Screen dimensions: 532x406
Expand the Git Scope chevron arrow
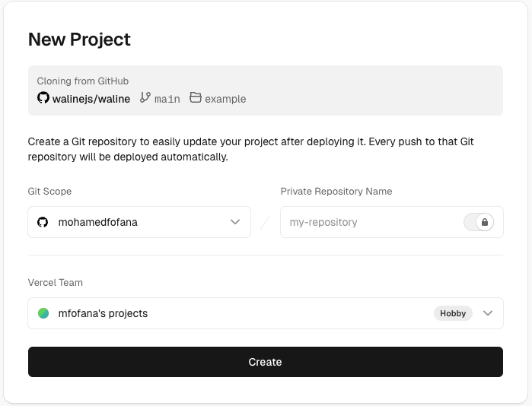coord(235,222)
